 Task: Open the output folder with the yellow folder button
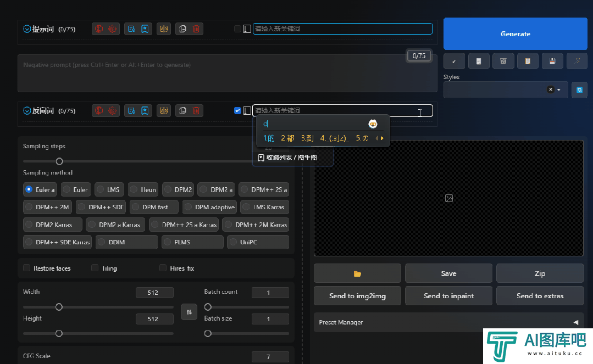357,273
